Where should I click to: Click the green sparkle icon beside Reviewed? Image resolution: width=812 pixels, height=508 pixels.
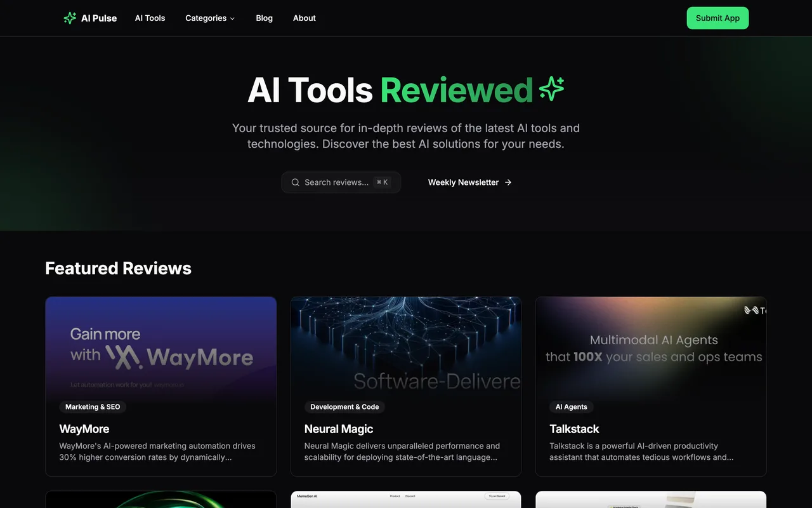tap(552, 90)
